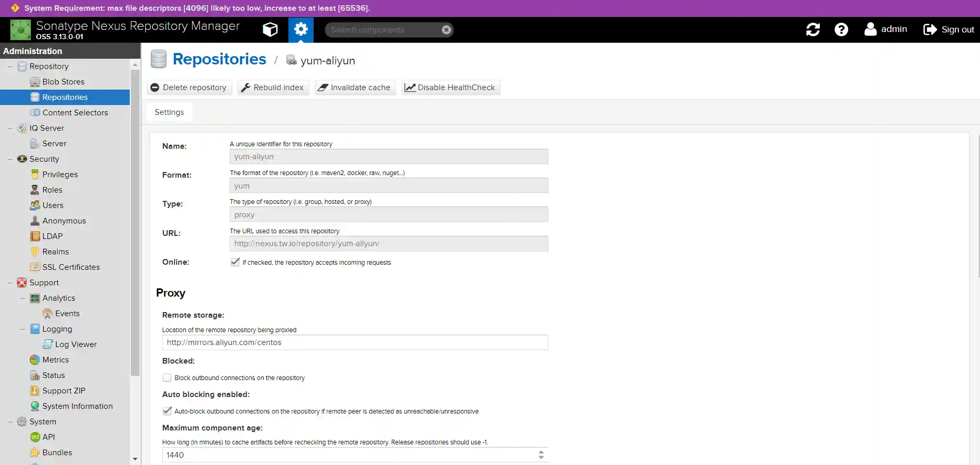Click the repository URL field
This screenshot has width=980, height=465.
[389, 244]
